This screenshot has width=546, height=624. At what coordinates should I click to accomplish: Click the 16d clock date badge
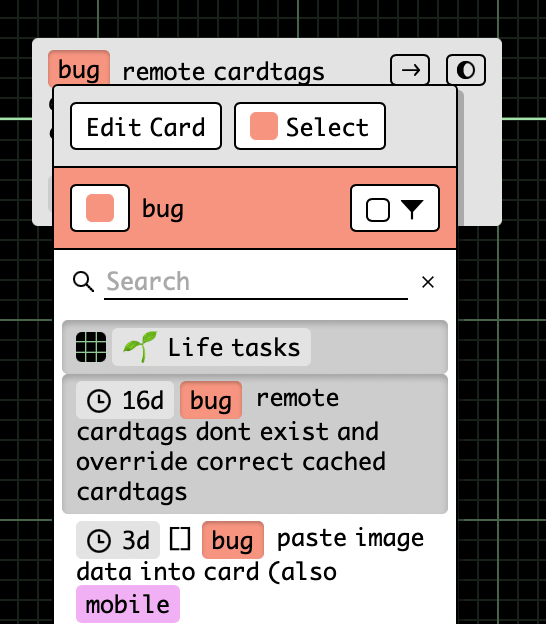(125, 400)
